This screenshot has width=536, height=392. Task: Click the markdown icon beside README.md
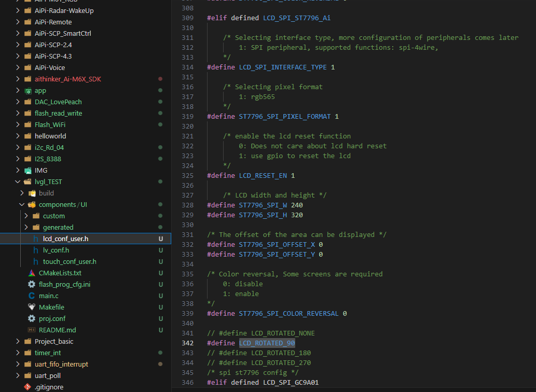[32, 330]
